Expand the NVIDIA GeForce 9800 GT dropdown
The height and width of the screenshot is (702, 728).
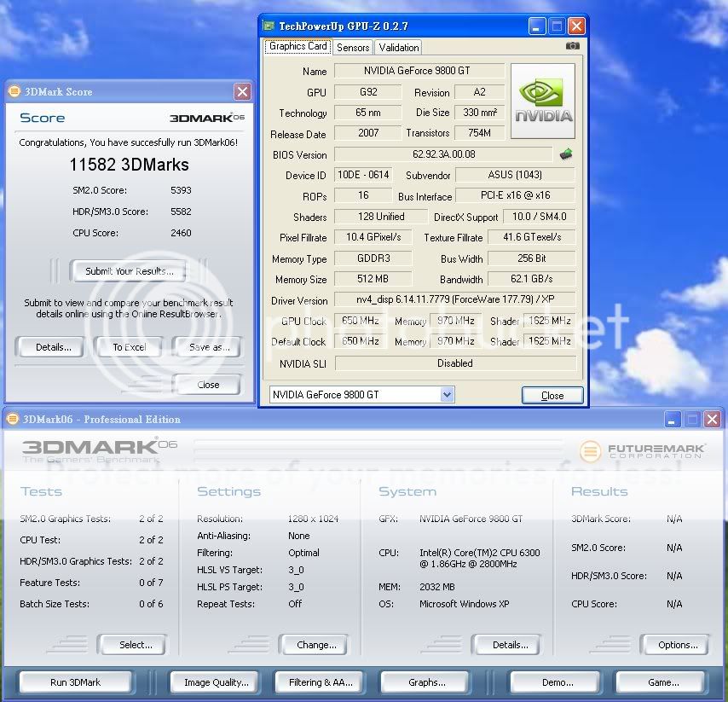pyautogui.click(x=447, y=395)
